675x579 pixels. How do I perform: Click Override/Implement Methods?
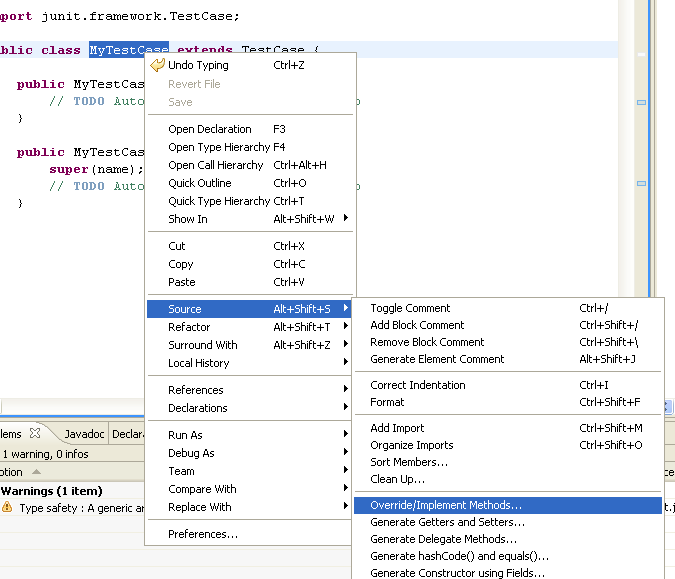tap(508, 505)
